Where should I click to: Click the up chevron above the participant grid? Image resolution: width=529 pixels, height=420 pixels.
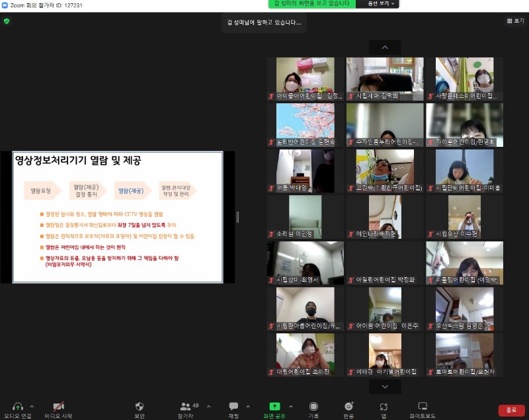coord(384,48)
